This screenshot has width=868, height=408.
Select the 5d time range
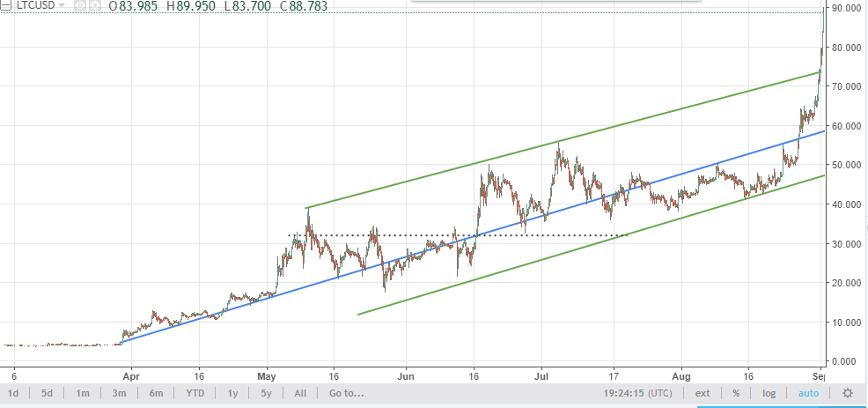click(x=47, y=392)
